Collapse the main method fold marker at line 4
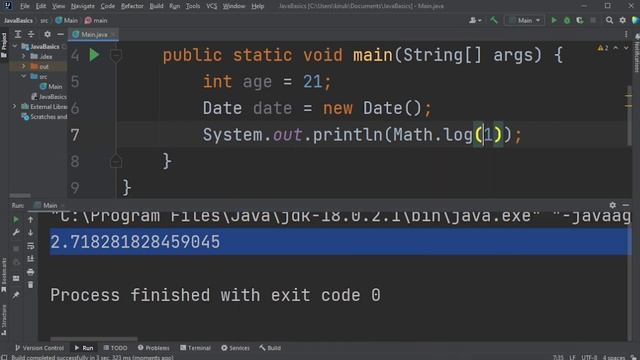The image size is (640, 360). pyautogui.click(x=116, y=55)
